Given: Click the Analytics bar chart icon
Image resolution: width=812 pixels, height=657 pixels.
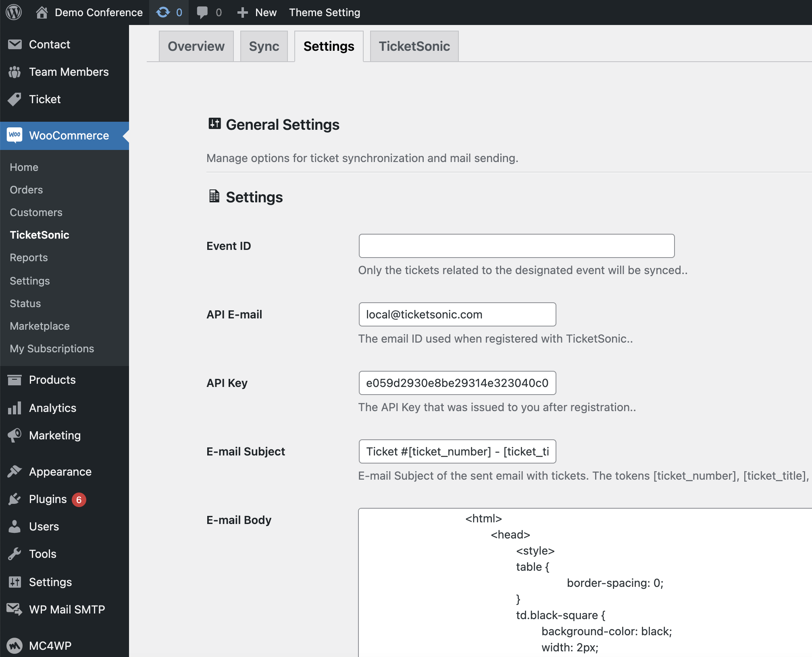Looking at the screenshot, I should click(15, 408).
